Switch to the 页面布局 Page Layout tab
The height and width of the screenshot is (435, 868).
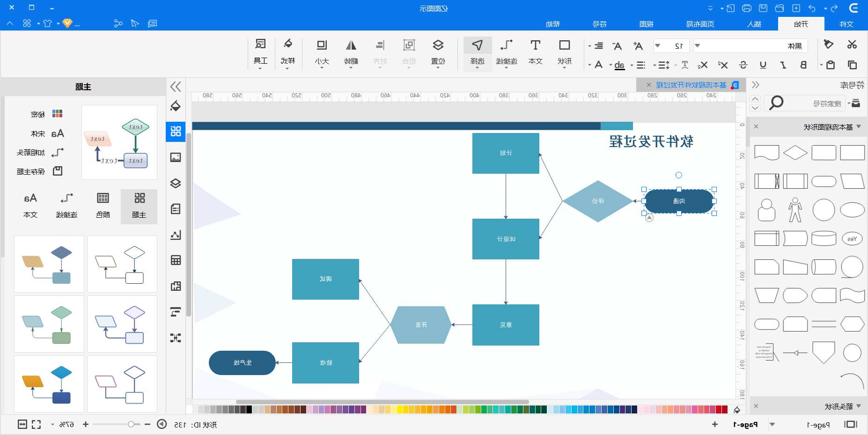click(700, 24)
